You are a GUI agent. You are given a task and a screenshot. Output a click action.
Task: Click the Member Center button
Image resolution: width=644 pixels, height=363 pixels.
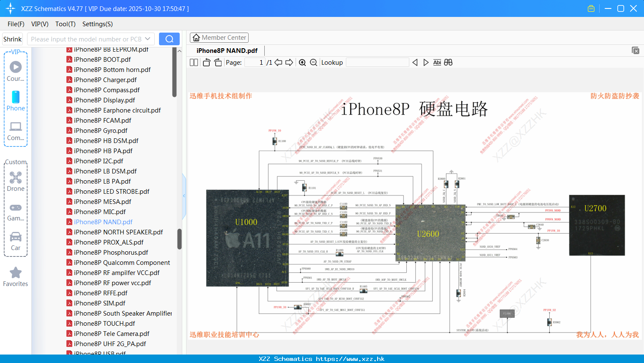(219, 38)
